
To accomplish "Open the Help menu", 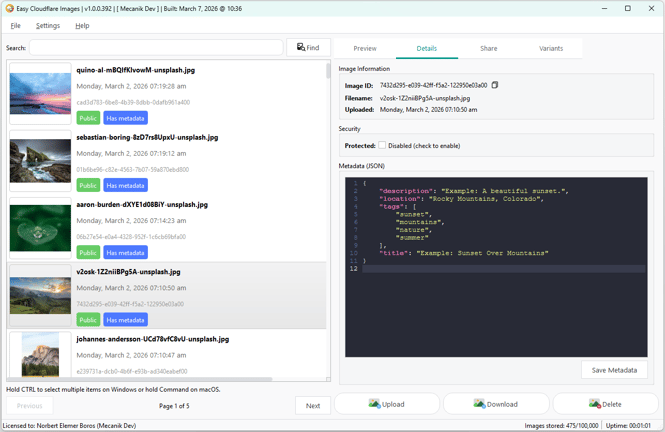I will point(82,25).
